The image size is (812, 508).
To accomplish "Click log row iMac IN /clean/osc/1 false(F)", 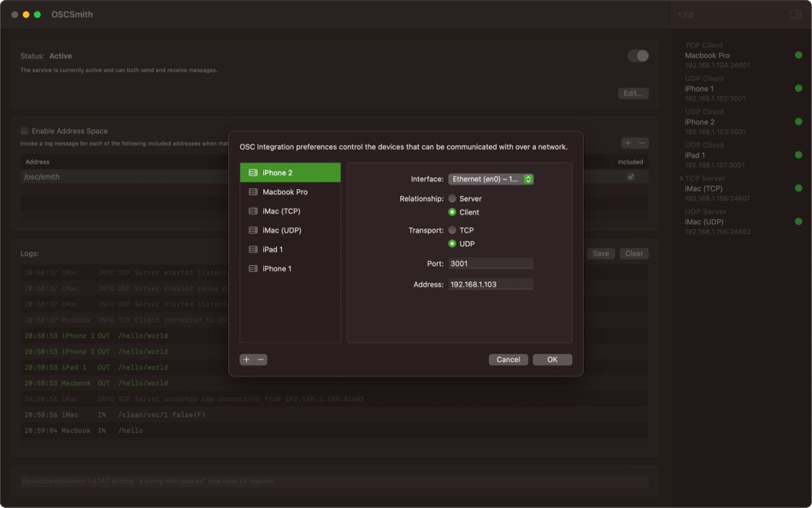I will point(334,415).
